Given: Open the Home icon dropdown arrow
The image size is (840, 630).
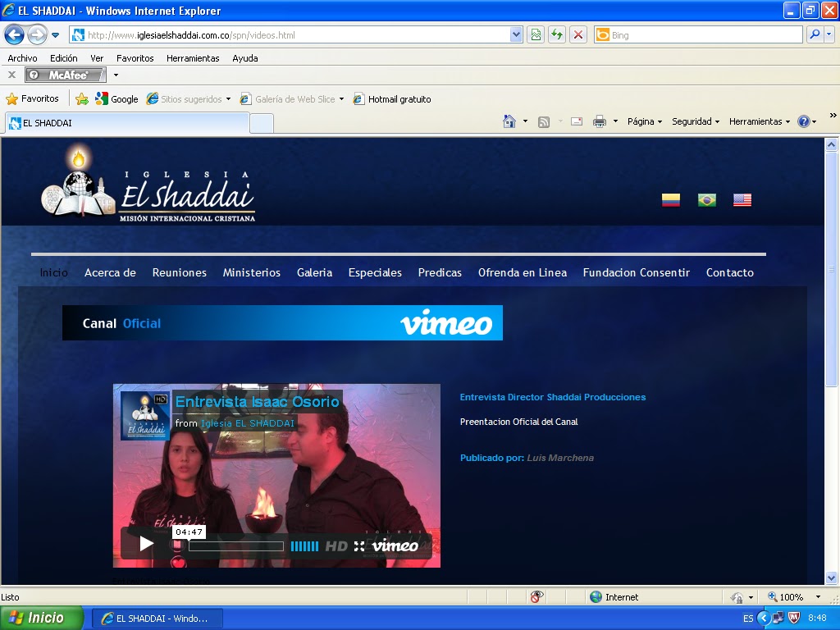Looking at the screenshot, I should pyautogui.click(x=525, y=121).
